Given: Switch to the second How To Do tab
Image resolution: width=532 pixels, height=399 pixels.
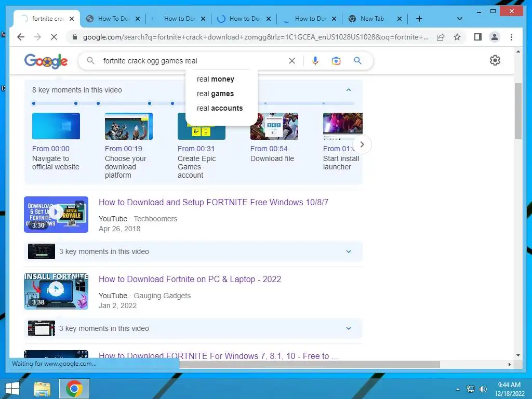Looking at the screenshot, I should point(113,19).
